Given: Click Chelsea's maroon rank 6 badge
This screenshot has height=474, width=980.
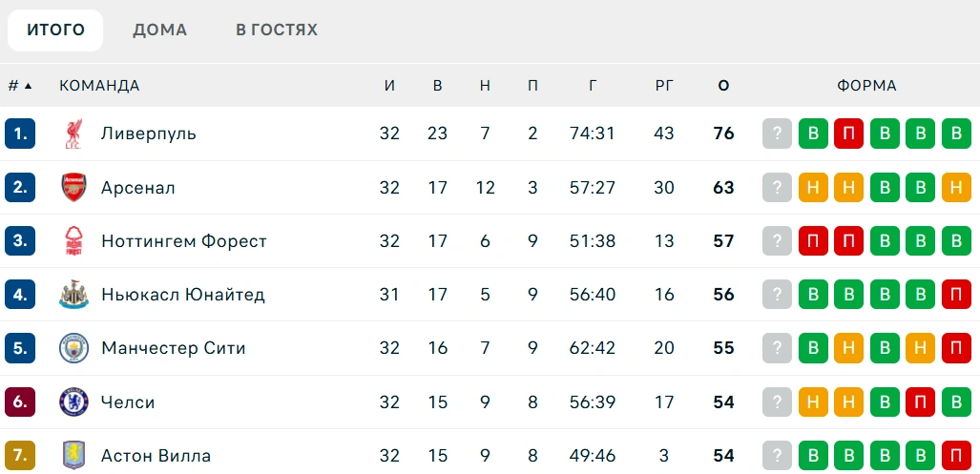Looking at the screenshot, I should point(20,402).
